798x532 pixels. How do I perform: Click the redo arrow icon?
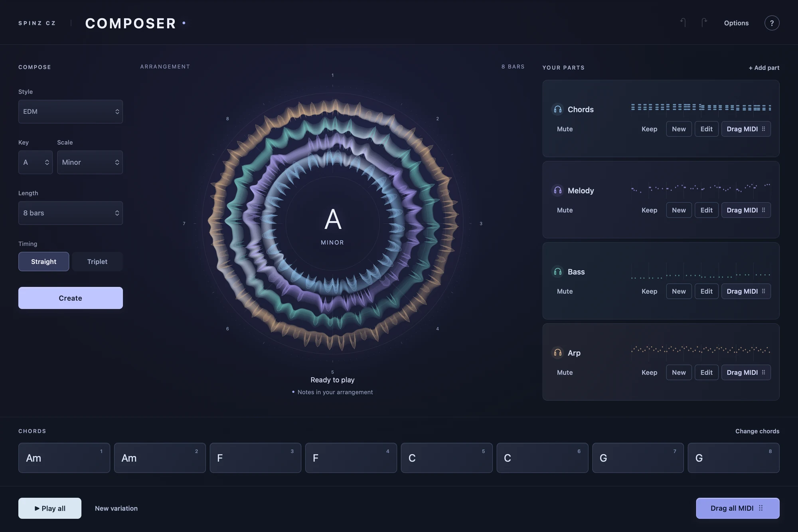point(704,23)
